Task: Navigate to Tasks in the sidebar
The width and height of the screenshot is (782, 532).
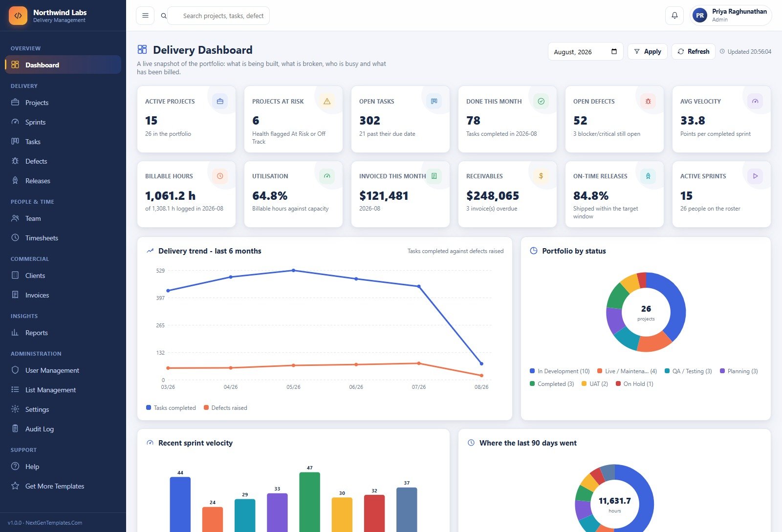Action: (63, 142)
